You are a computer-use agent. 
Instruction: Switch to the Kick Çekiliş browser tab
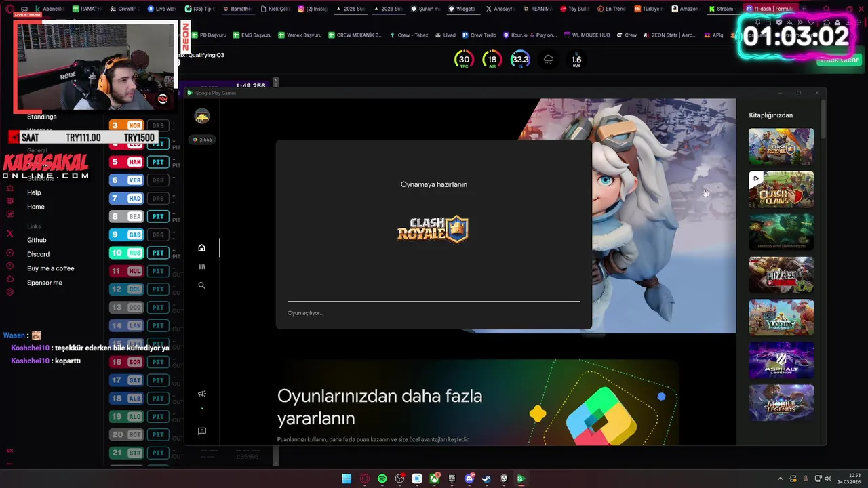[275, 9]
